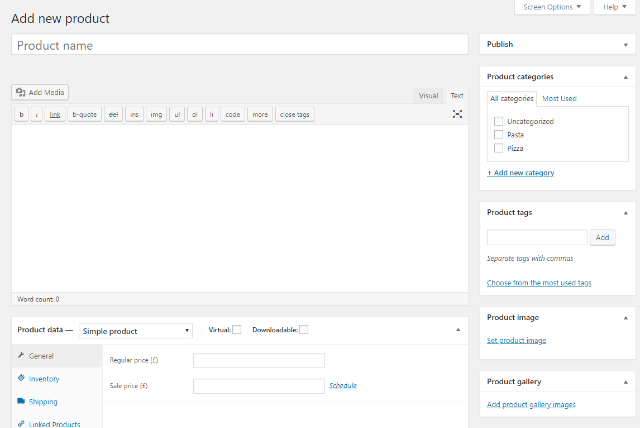Check the Pasta category checkbox
The width and height of the screenshot is (640, 428).
click(x=498, y=135)
